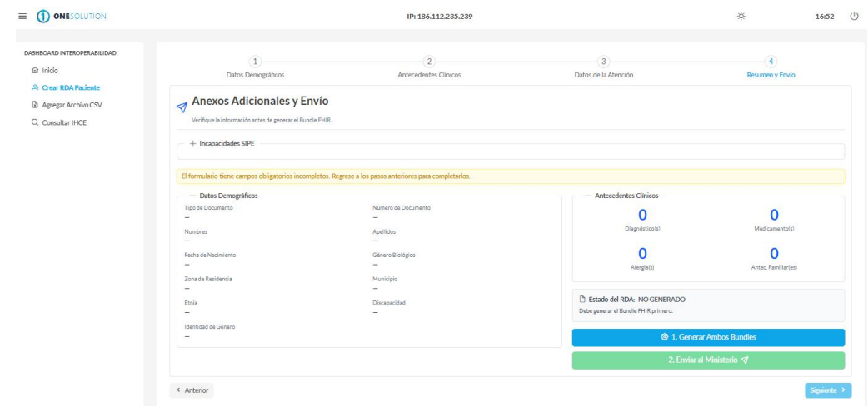Toggle the sun light-mode theme icon
This screenshot has height=407, width=868.
pos(741,17)
